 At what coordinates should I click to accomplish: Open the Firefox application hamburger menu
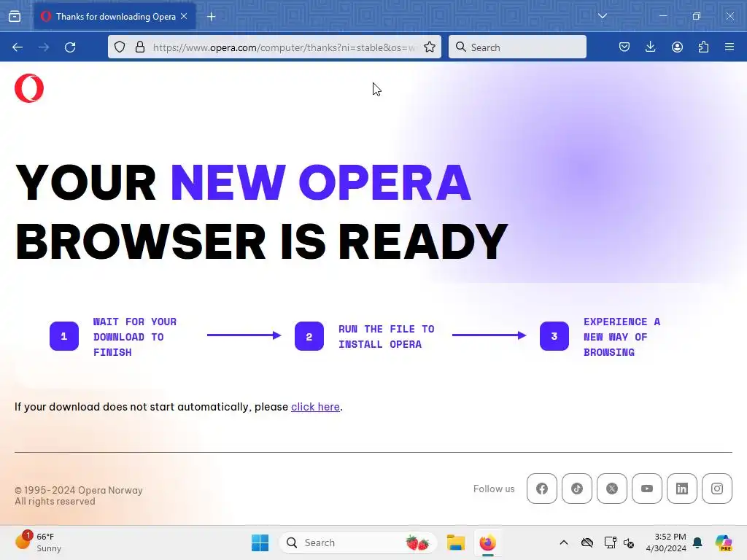click(x=729, y=47)
